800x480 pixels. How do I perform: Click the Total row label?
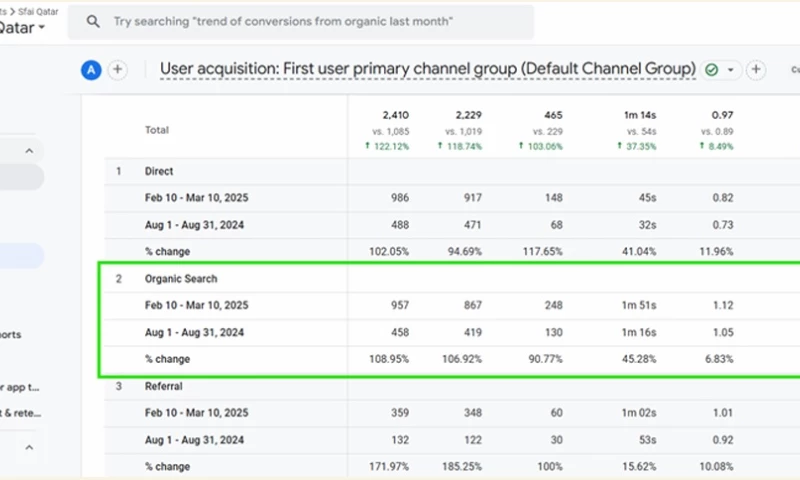(157, 130)
